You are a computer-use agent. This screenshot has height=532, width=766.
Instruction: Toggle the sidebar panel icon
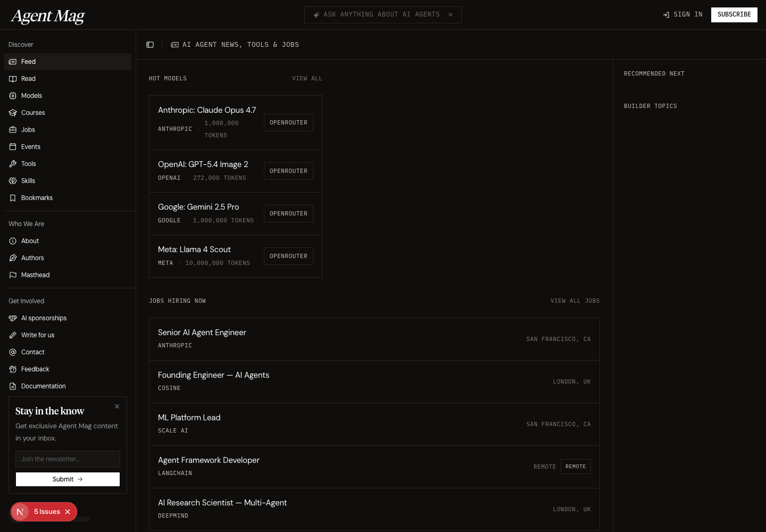click(x=150, y=45)
